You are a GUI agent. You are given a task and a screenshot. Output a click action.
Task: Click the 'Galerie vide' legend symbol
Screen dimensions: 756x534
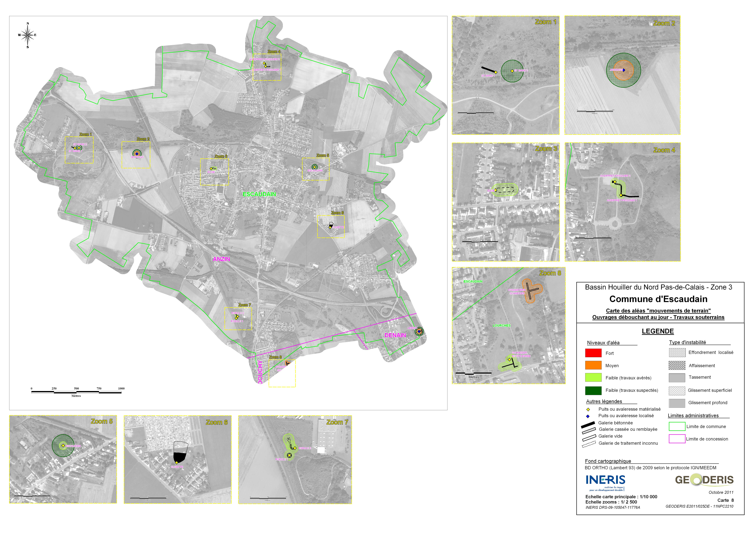coord(589,438)
